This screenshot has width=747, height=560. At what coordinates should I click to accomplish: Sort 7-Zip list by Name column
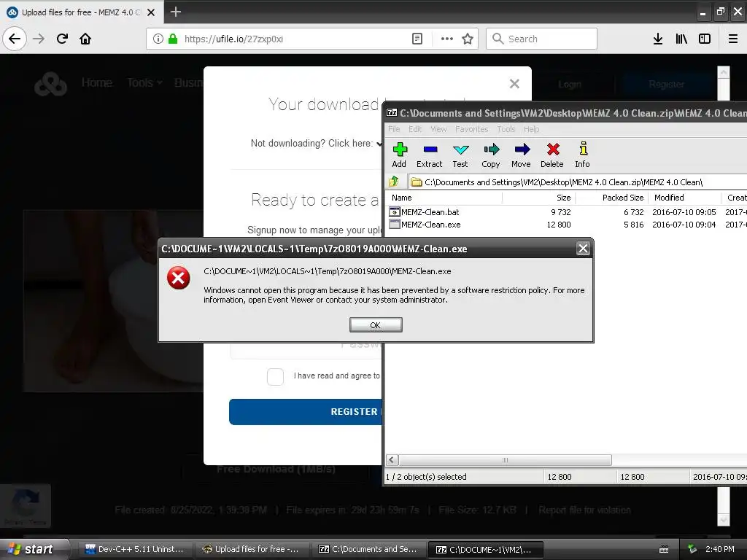tap(444, 198)
